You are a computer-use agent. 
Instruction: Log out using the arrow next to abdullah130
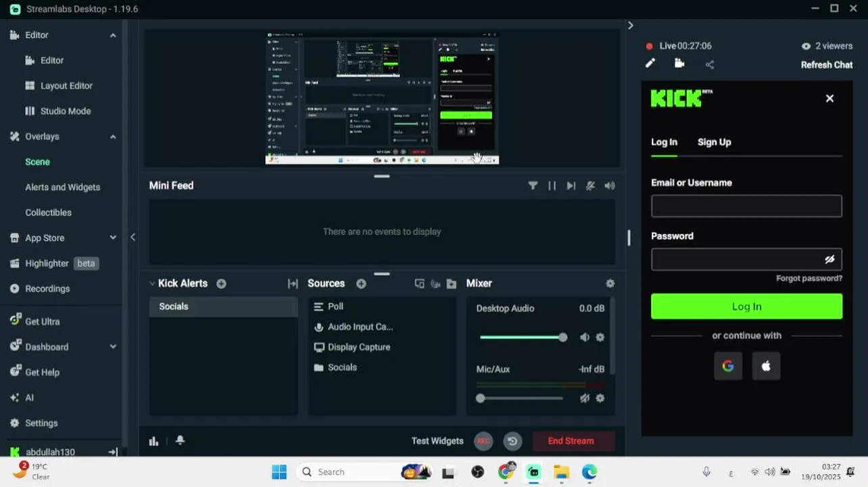pos(113,452)
